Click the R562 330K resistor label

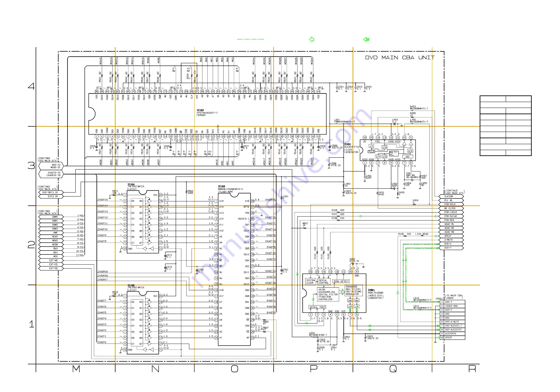pyautogui.click(x=190, y=192)
